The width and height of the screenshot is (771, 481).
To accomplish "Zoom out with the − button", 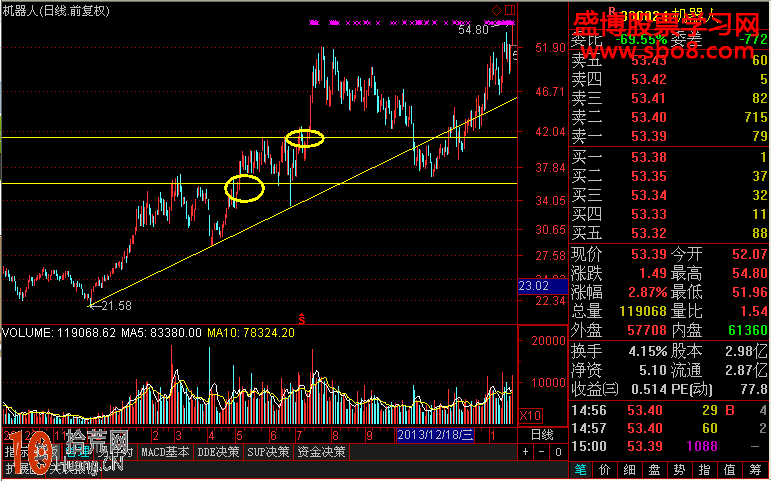I will [542, 452].
